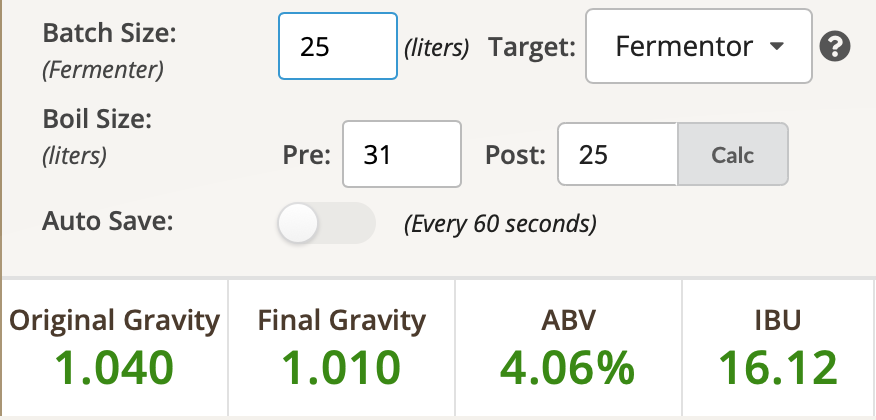The image size is (876, 420).
Task: Click the Auto Save label
Action: (x=108, y=222)
